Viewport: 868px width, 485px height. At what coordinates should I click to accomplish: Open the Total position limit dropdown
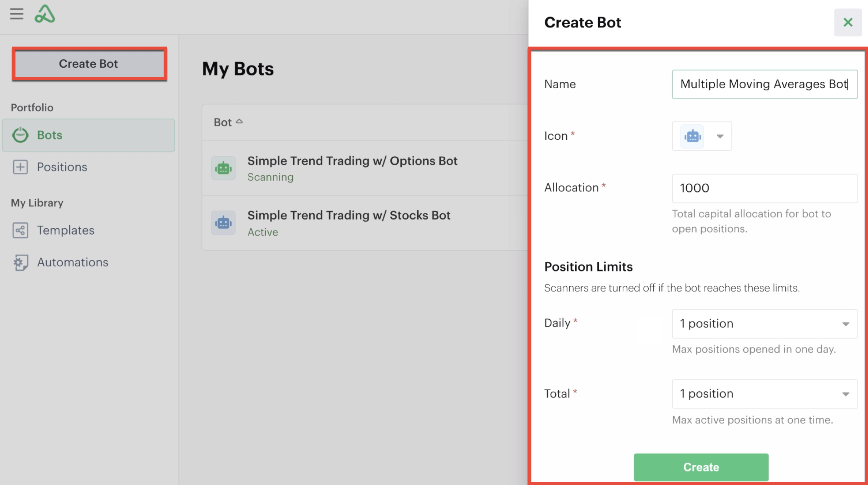pos(764,394)
